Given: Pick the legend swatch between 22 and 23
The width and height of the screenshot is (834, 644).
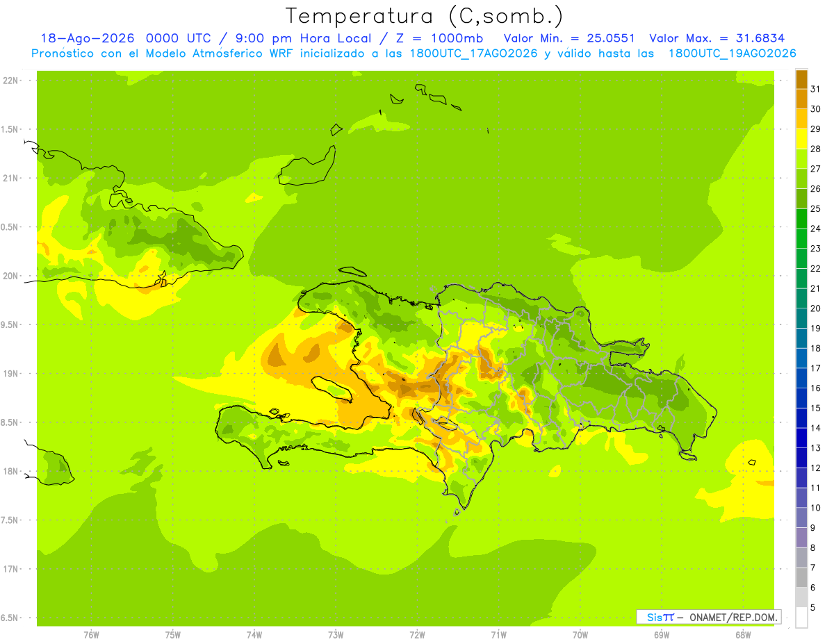Looking at the screenshot, I should 801,258.
